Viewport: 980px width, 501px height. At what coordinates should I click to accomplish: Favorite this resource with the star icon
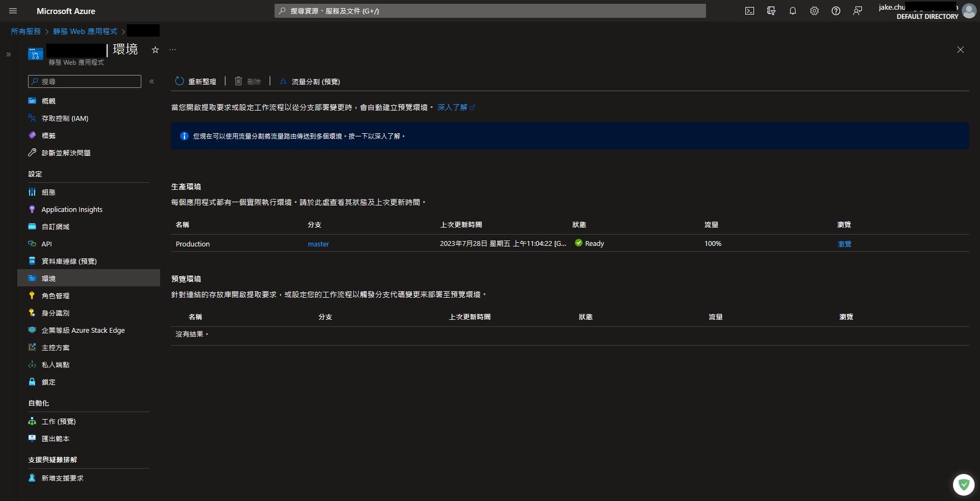pyautogui.click(x=155, y=50)
